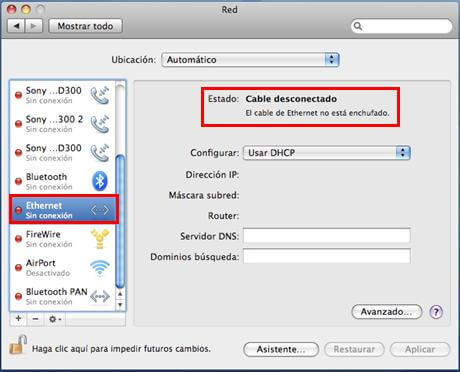The height and width of the screenshot is (372, 460).
Task: Open help with the question mark button
Action: point(436,312)
